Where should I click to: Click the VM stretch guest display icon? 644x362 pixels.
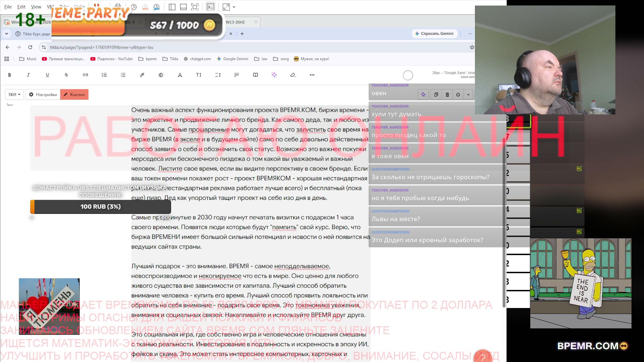pos(226,7)
